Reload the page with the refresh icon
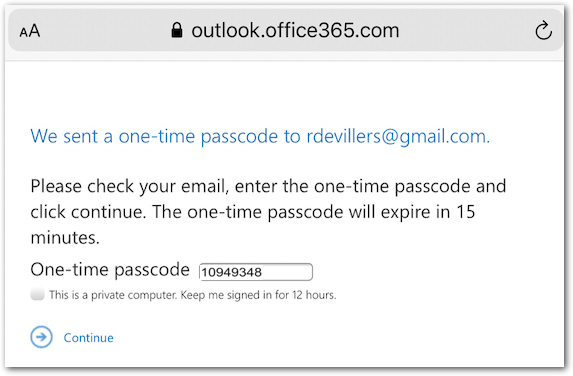 [x=543, y=30]
